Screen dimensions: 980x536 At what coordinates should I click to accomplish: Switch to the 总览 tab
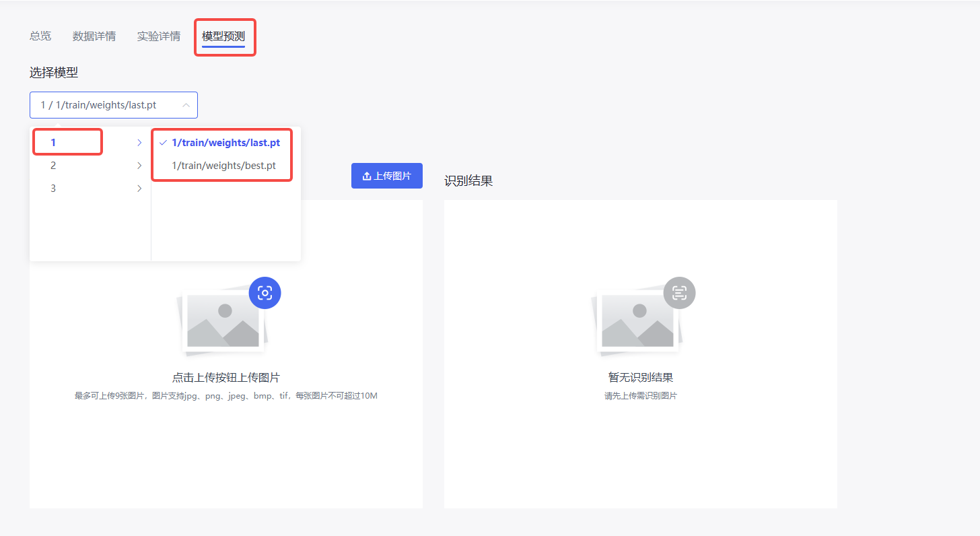click(40, 36)
